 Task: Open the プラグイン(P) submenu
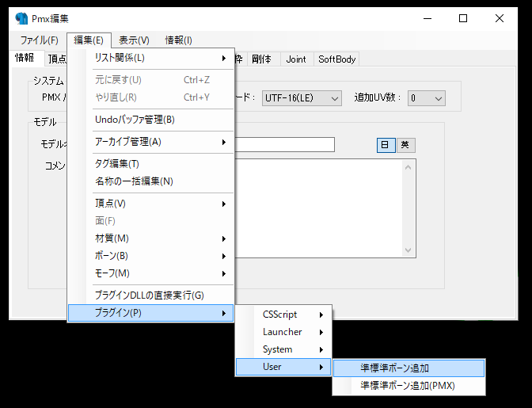150,313
